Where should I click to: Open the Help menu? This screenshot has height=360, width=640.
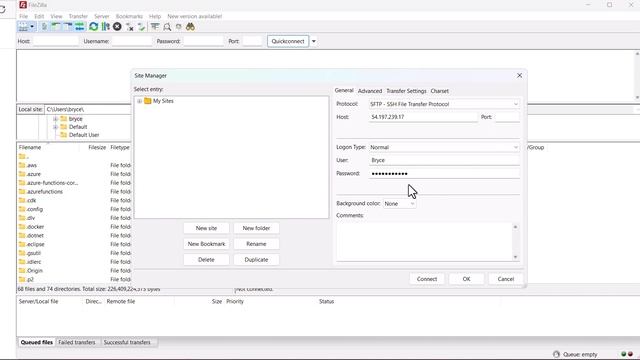coord(155,16)
